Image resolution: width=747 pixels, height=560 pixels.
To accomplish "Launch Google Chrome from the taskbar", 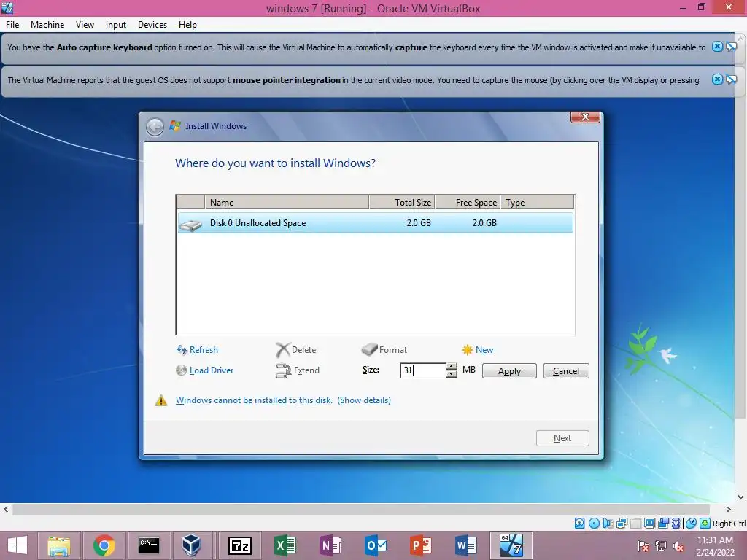I will click(x=104, y=545).
